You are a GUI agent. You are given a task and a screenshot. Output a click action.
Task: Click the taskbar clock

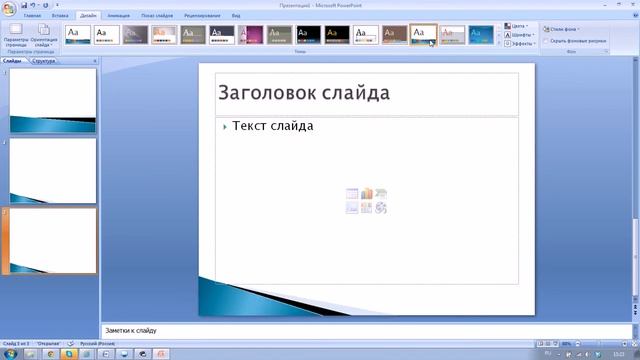tap(619, 354)
